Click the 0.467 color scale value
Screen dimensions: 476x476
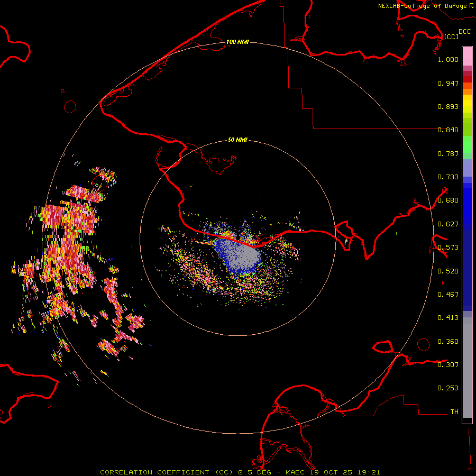click(448, 295)
